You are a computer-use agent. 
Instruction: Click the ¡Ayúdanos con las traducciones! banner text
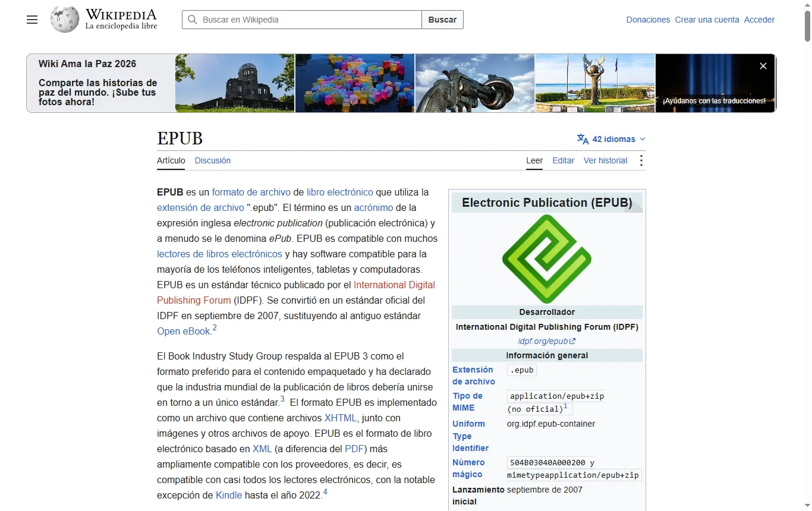click(x=715, y=101)
